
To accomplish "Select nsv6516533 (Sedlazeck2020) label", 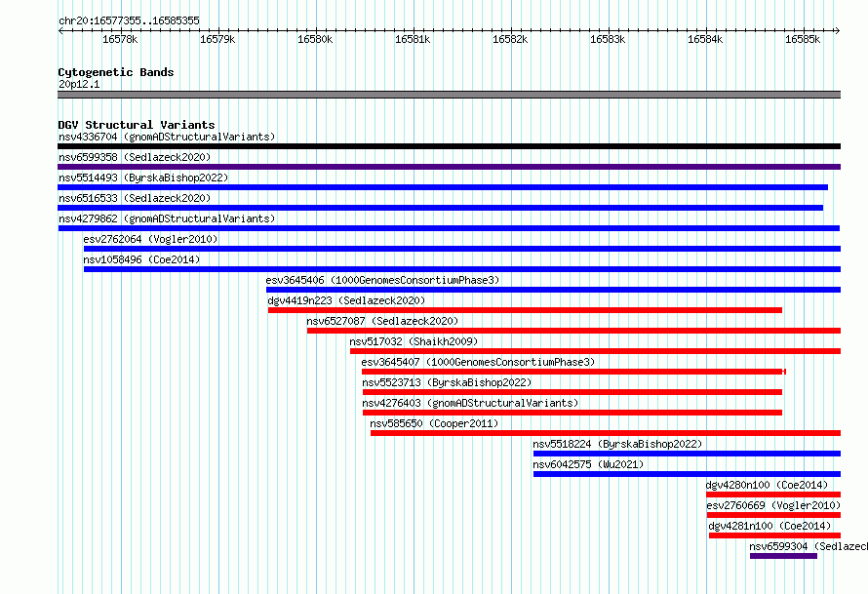I will pos(135,198).
